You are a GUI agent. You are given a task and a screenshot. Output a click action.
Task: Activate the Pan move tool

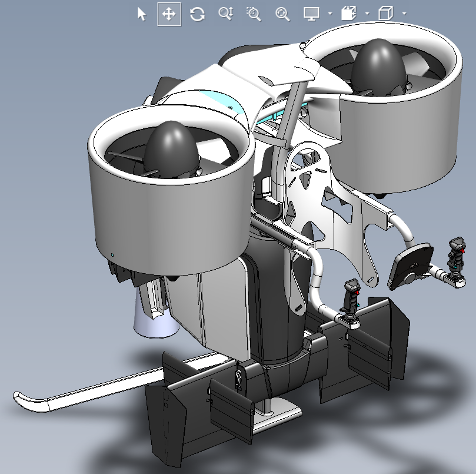point(169,14)
